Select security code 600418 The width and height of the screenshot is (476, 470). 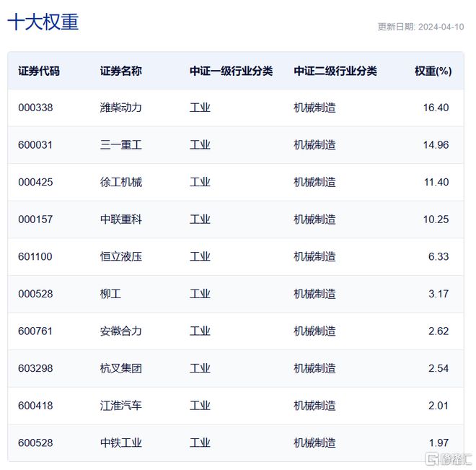(35, 406)
